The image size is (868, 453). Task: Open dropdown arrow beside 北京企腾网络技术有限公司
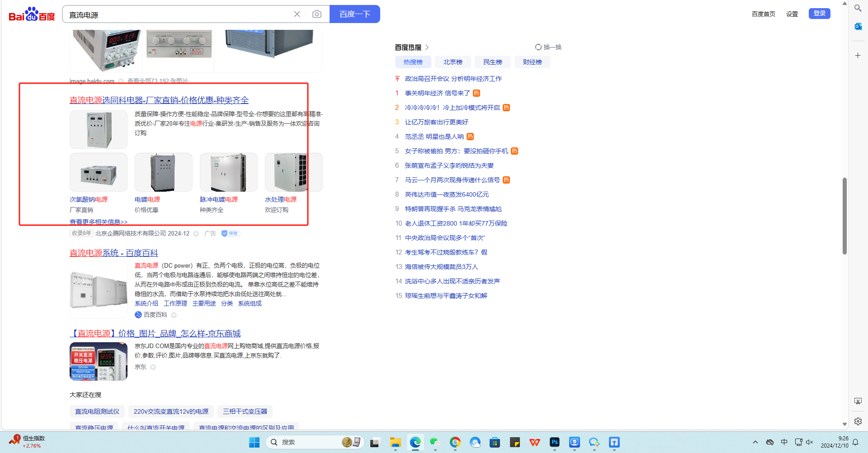click(196, 234)
